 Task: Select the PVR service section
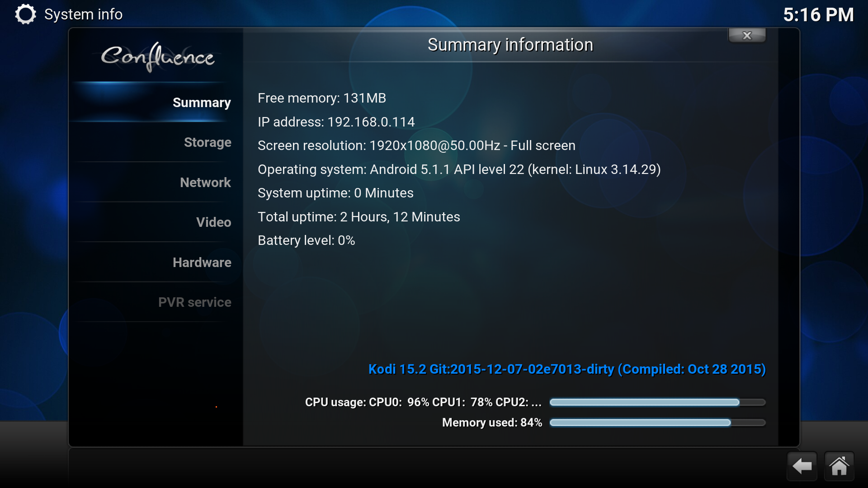coord(194,301)
